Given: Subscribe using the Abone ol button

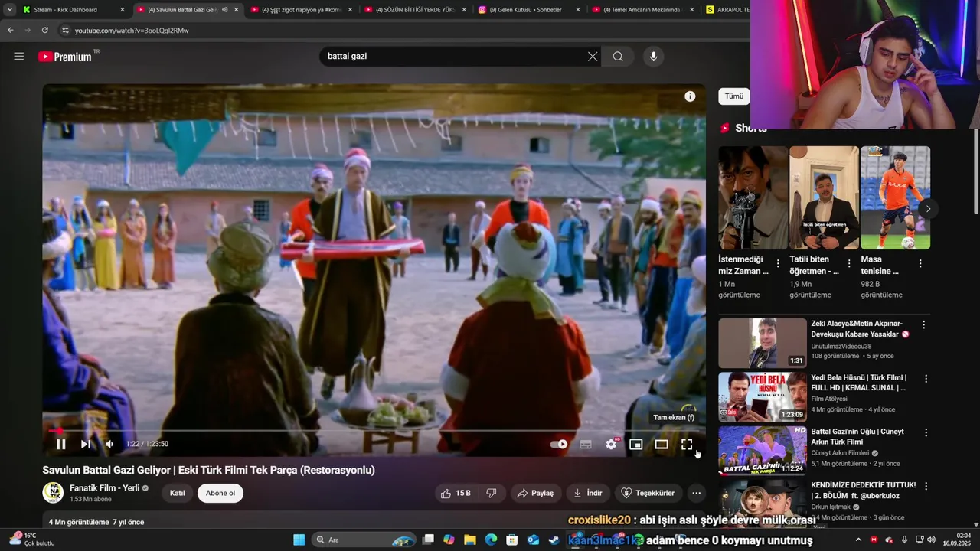Looking at the screenshot, I should pyautogui.click(x=220, y=493).
